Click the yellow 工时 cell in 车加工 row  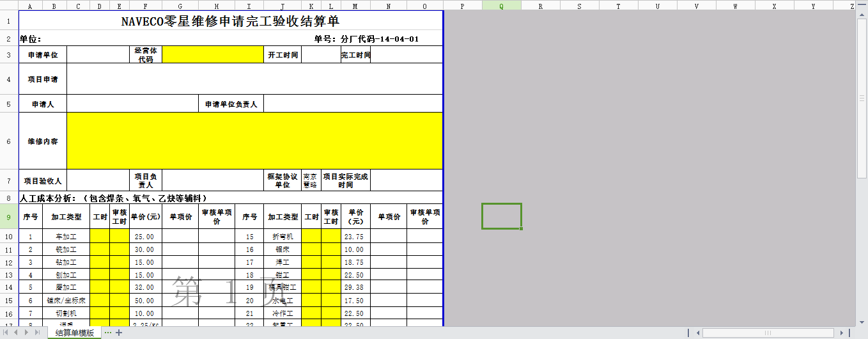point(100,237)
